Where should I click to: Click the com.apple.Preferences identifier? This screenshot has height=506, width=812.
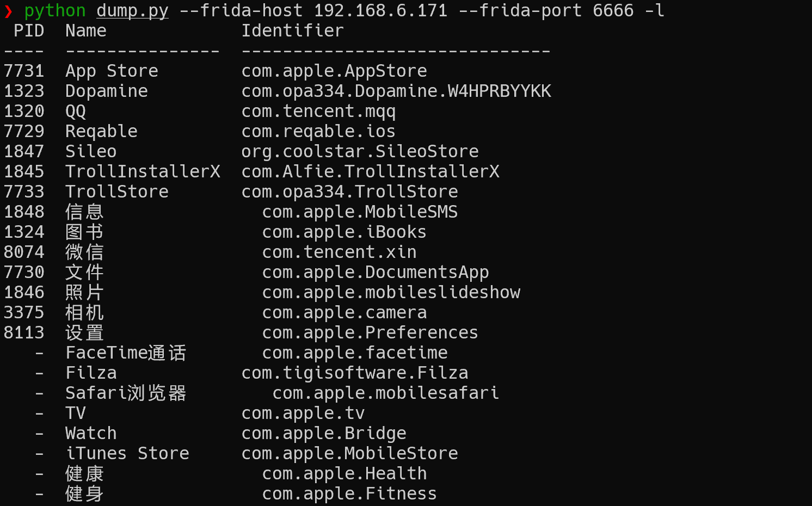click(370, 333)
